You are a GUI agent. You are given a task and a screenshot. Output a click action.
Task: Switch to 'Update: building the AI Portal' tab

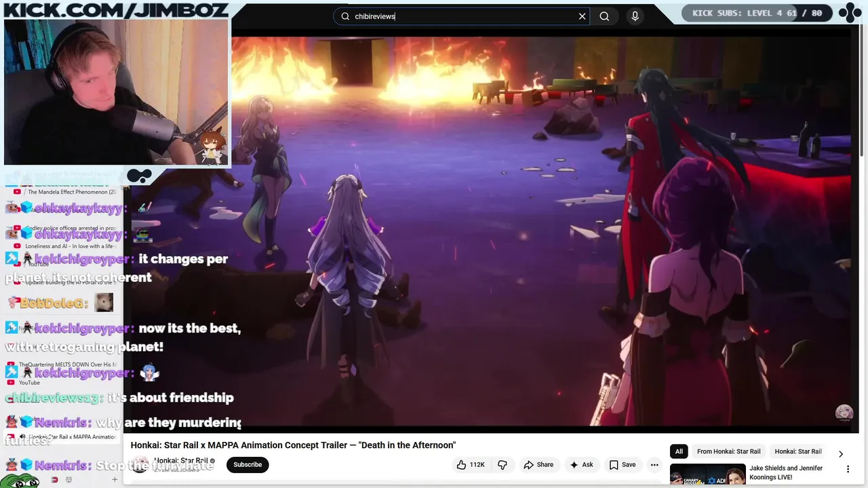[x=64, y=282]
